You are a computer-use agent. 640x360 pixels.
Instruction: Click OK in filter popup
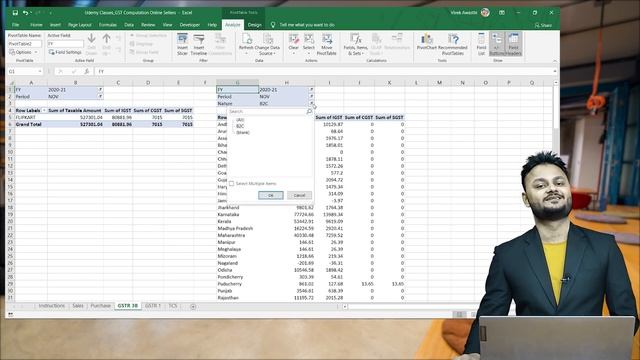pos(271,196)
